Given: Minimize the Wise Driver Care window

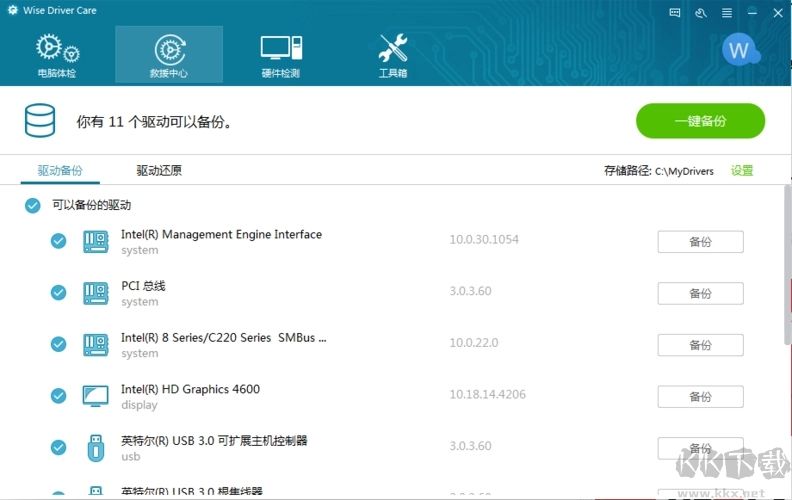Looking at the screenshot, I should (x=752, y=13).
